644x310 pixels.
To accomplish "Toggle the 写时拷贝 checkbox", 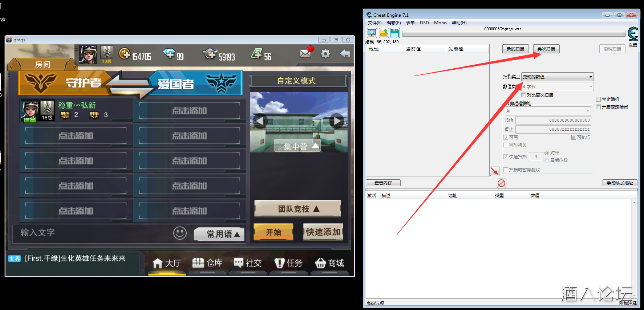I will (506, 145).
